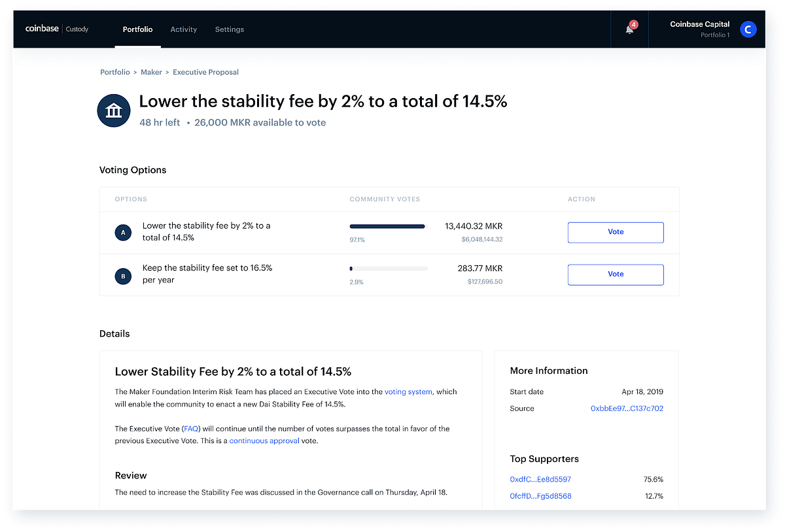Select the option A circle badge
The image size is (785, 532).
[123, 232]
